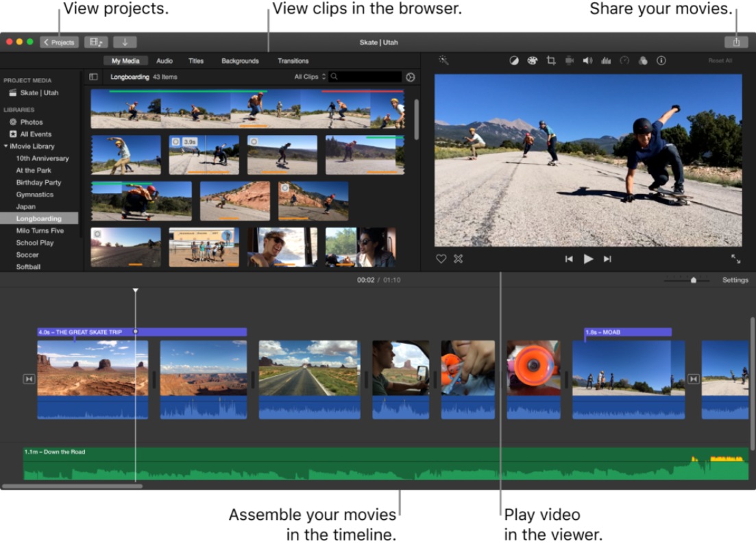Click the transition icon after MOAB clip
Screen dimensions: 756x548
[694, 379]
